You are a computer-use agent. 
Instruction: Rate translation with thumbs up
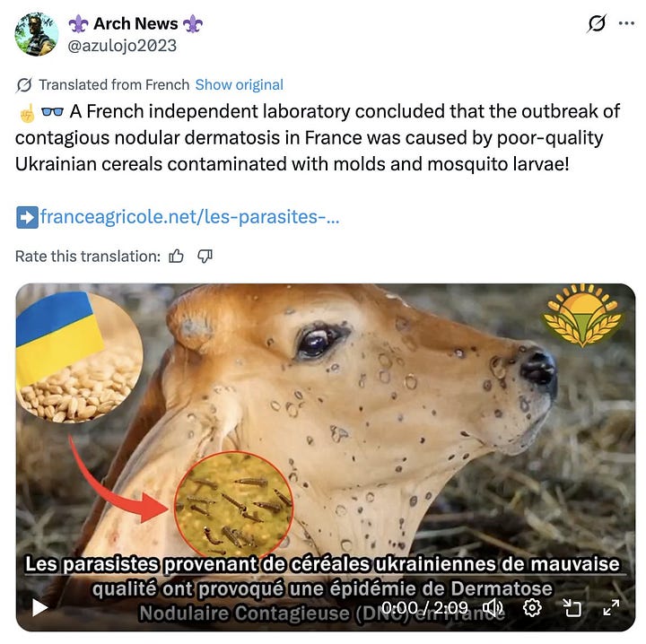tap(176, 257)
